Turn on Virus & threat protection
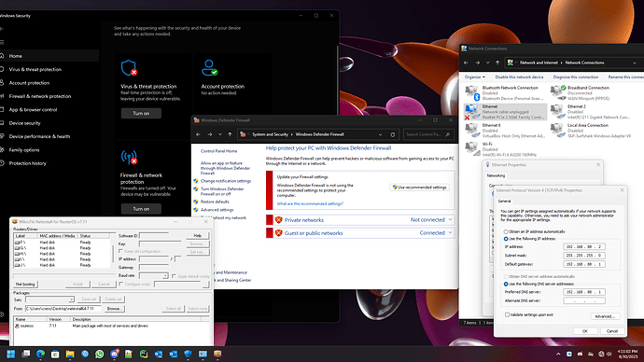The image size is (644, 362). pyautogui.click(x=141, y=113)
